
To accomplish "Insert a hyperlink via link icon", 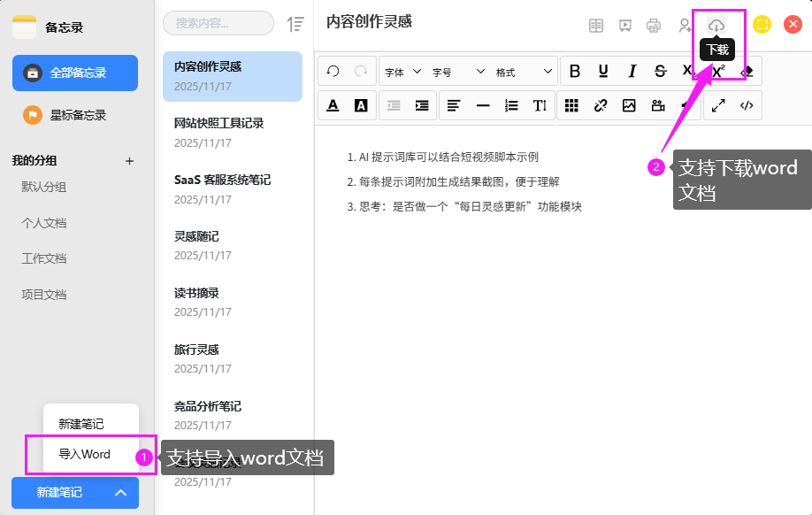I will tap(601, 105).
